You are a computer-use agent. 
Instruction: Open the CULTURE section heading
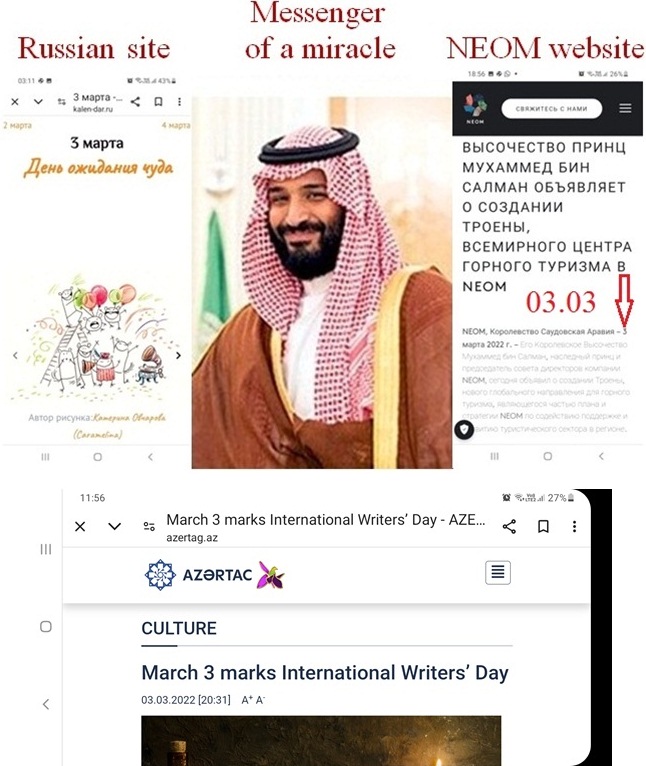[179, 628]
